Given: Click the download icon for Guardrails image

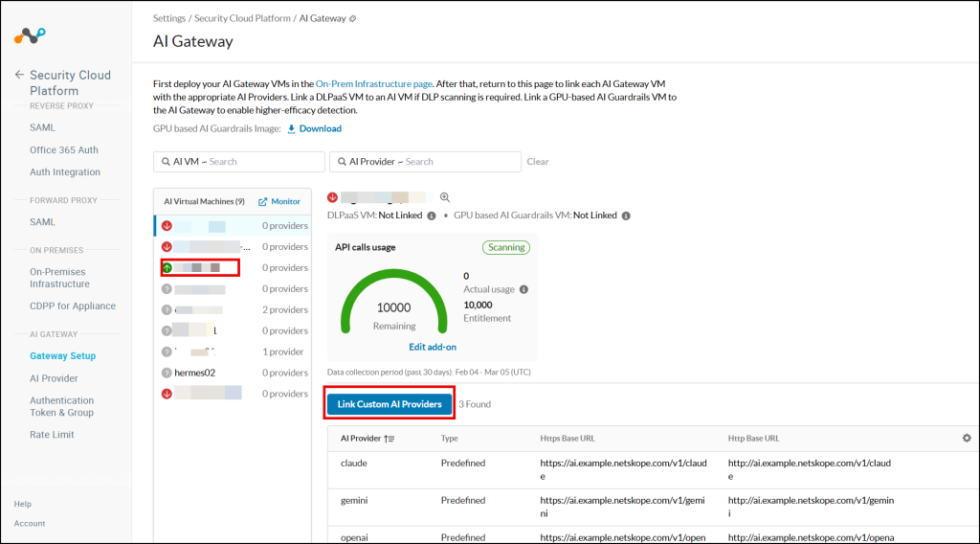Looking at the screenshot, I should click(291, 128).
